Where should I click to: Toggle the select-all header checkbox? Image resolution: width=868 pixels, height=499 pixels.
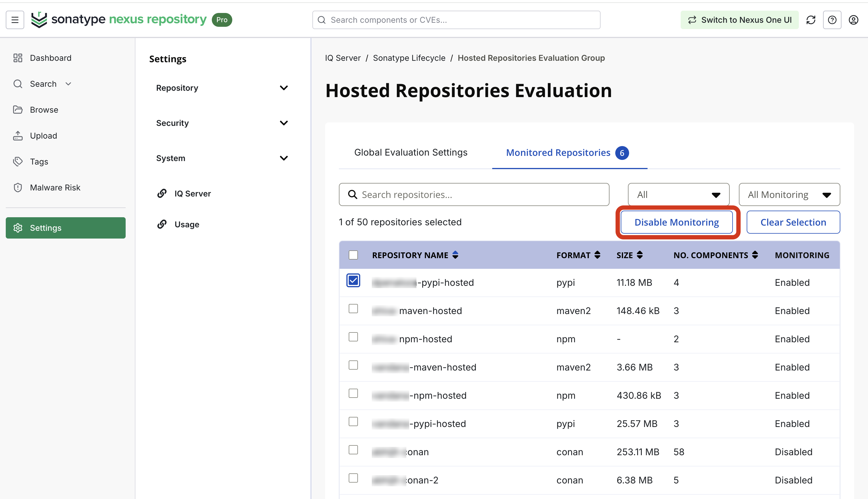tap(353, 255)
